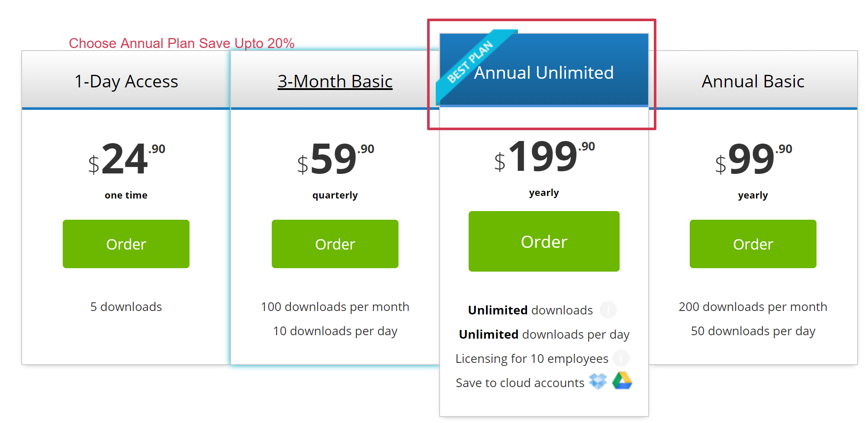The width and height of the screenshot is (868, 423).
Task: Click info icon next to Licensing for 10 employees
Action: [x=621, y=358]
